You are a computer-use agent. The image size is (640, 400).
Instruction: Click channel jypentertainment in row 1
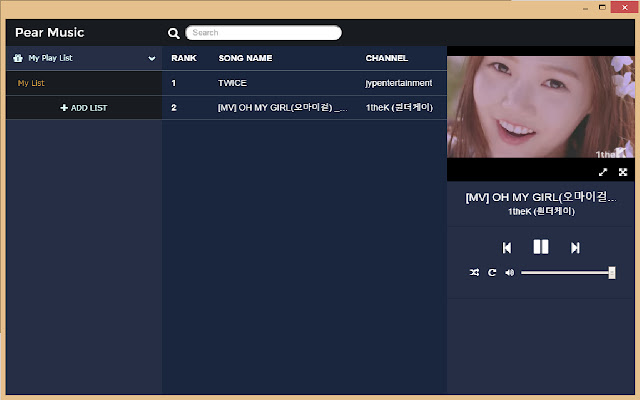(398, 83)
